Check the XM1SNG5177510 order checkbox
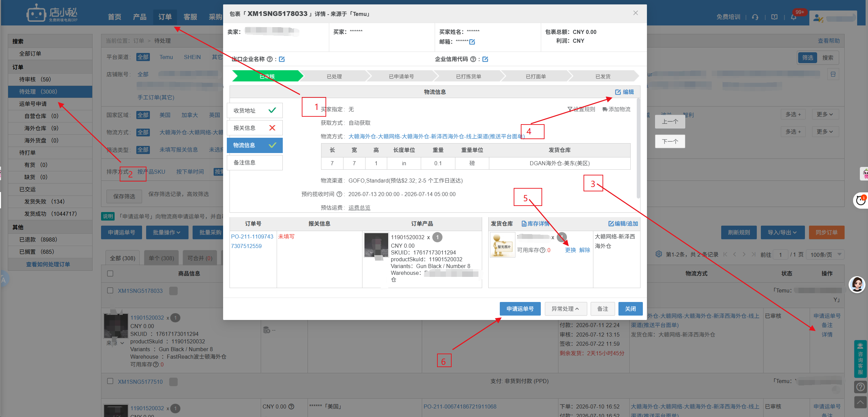This screenshot has height=417, width=868. click(x=110, y=381)
